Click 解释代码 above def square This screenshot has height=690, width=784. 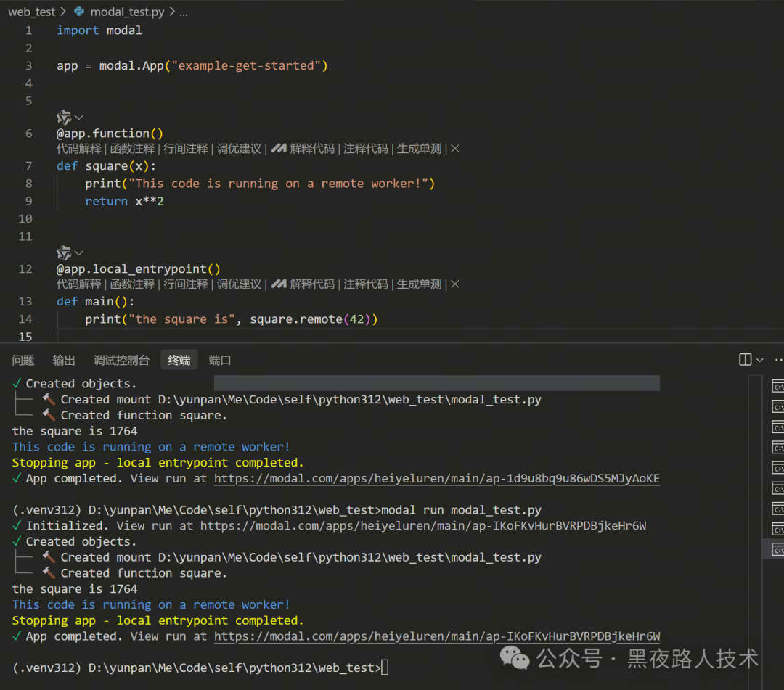click(x=312, y=149)
